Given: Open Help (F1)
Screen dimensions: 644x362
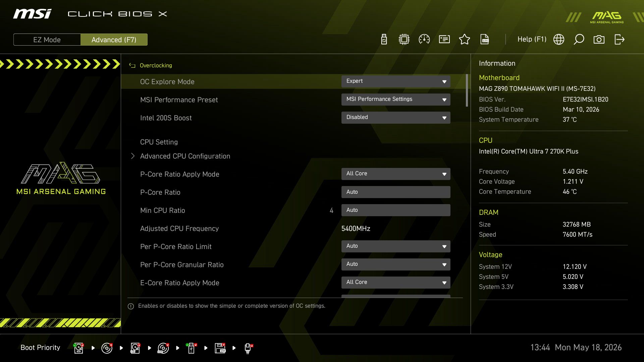Looking at the screenshot, I should pos(532,39).
